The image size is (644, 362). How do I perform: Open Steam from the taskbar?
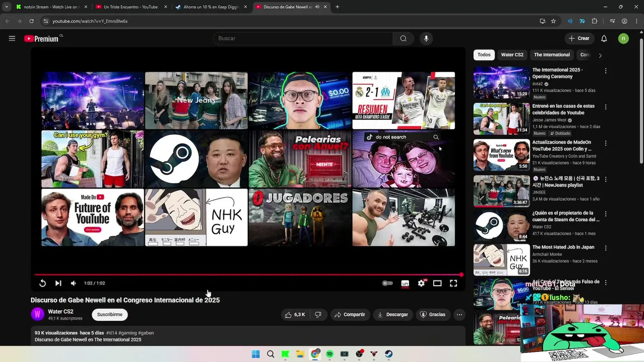[389, 354]
